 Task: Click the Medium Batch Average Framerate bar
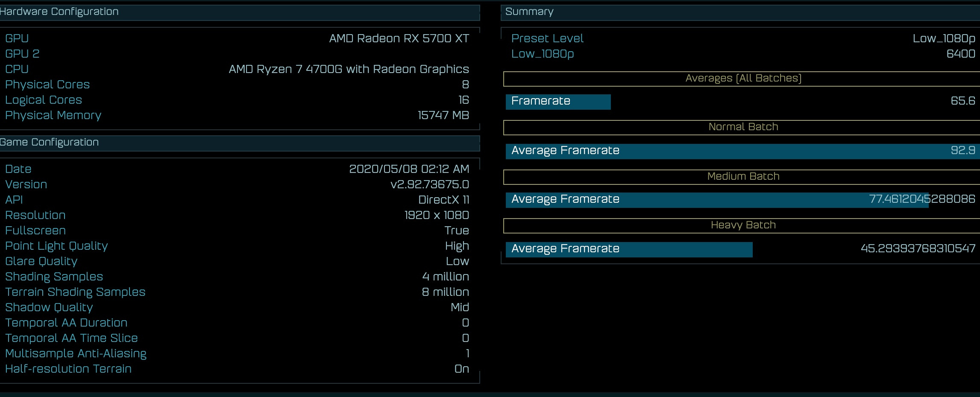tap(717, 200)
